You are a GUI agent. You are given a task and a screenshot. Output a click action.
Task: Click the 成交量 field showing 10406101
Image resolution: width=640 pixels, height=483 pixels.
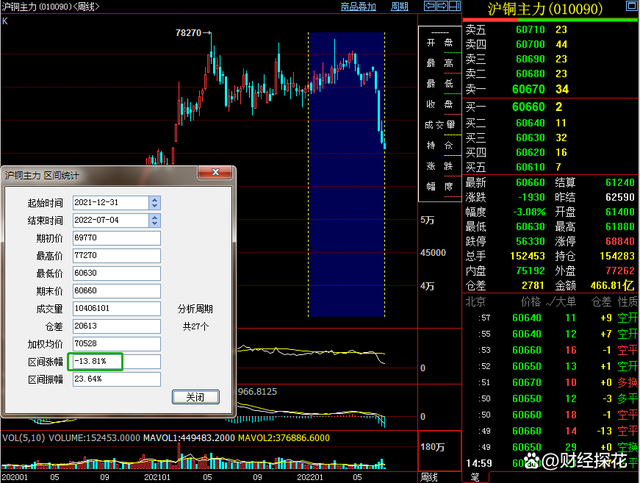coord(117,308)
